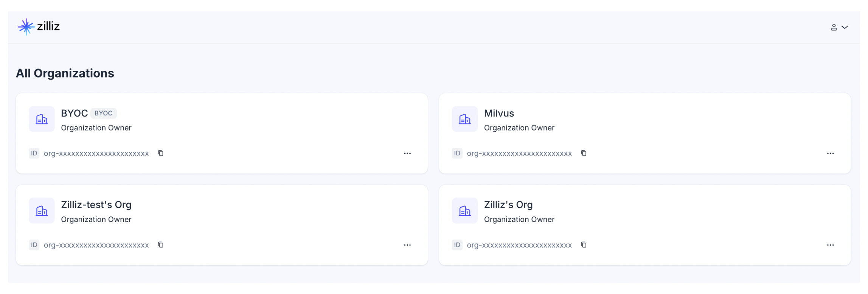Click the ID badge on Zilliz-test's Org

34,244
